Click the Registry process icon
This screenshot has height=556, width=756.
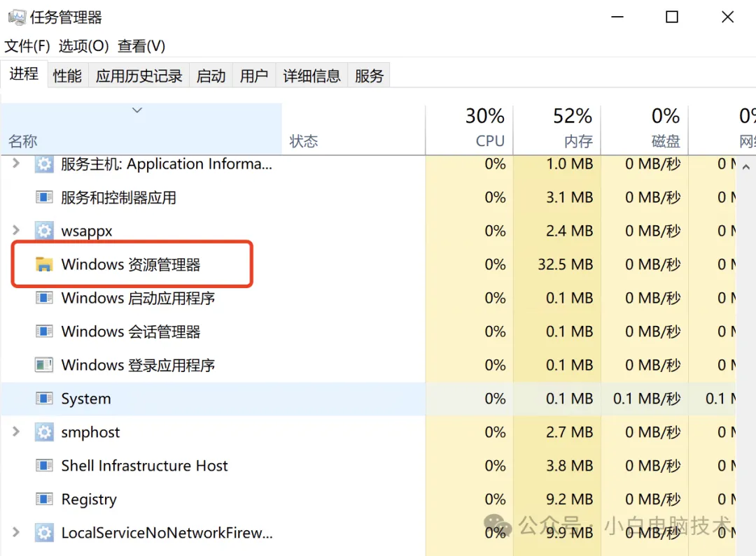[44, 499]
